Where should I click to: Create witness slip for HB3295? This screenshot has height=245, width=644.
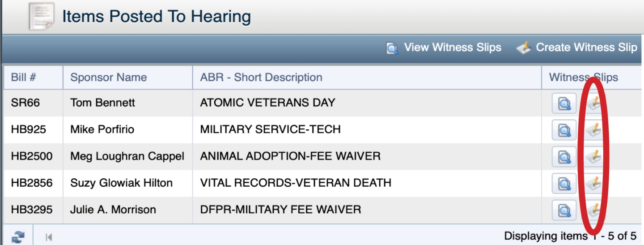coord(593,210)
